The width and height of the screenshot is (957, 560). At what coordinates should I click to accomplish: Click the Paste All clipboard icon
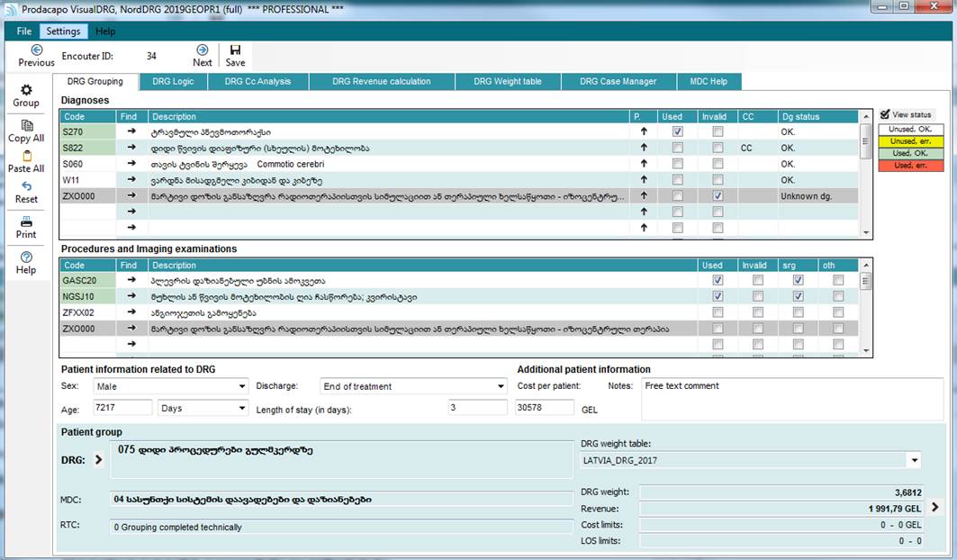26,156
